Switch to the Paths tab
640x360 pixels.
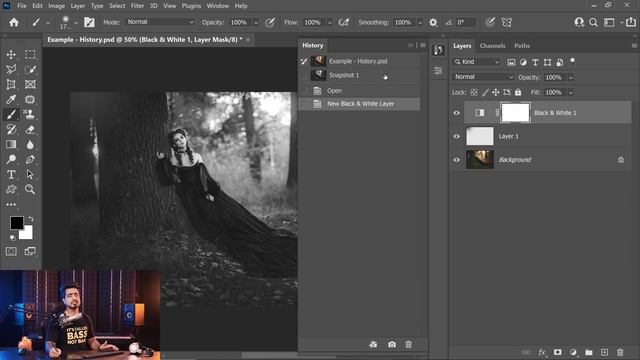pyautogui.click(x=522, y=46)
